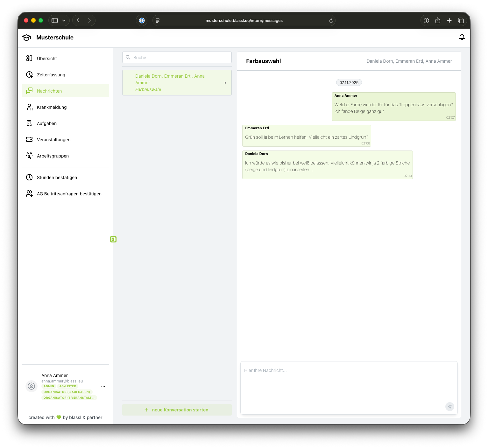This screenshot has width=488, height=448.
Task: Click the notification bell icon
Action: tap(462, 37)
